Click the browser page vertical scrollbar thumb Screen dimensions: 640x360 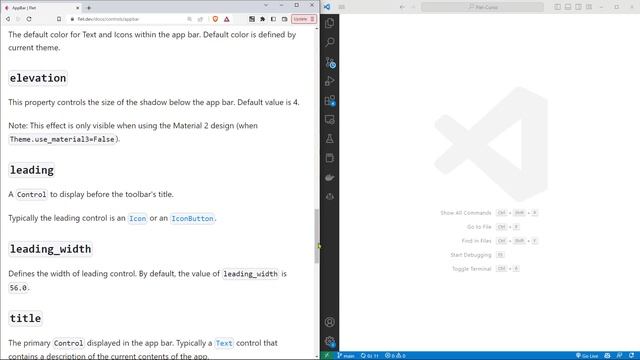click(317, 236)
